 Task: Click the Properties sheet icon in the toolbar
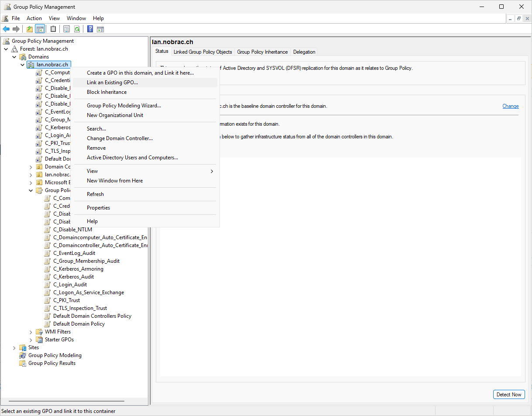pyautogui.click(x=67, y=29)
